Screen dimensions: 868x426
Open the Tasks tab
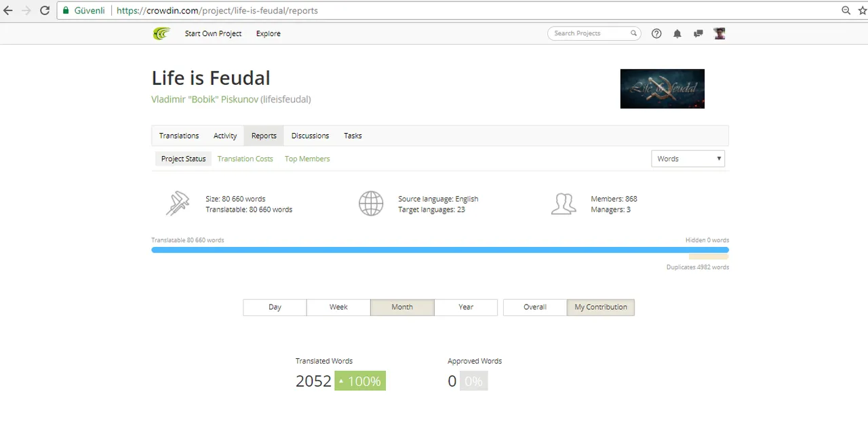pyautogui.click(x=353, y=136)
